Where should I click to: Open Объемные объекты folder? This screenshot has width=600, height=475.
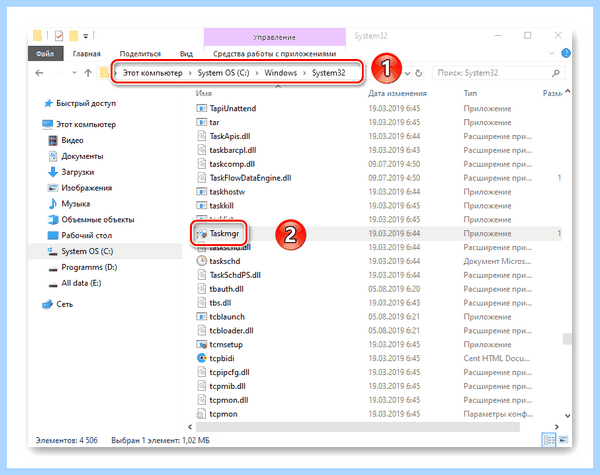click(98, 220)
